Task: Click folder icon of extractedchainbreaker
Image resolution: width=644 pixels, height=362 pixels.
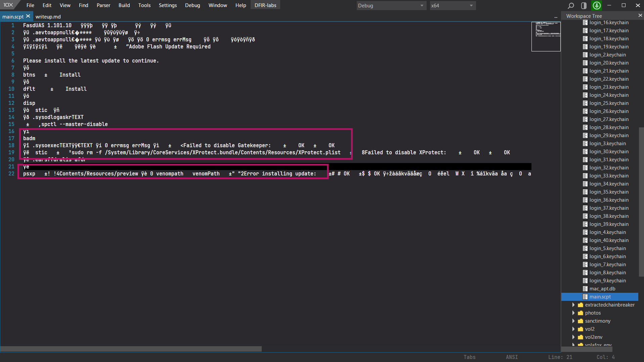Action: point(580,305)
